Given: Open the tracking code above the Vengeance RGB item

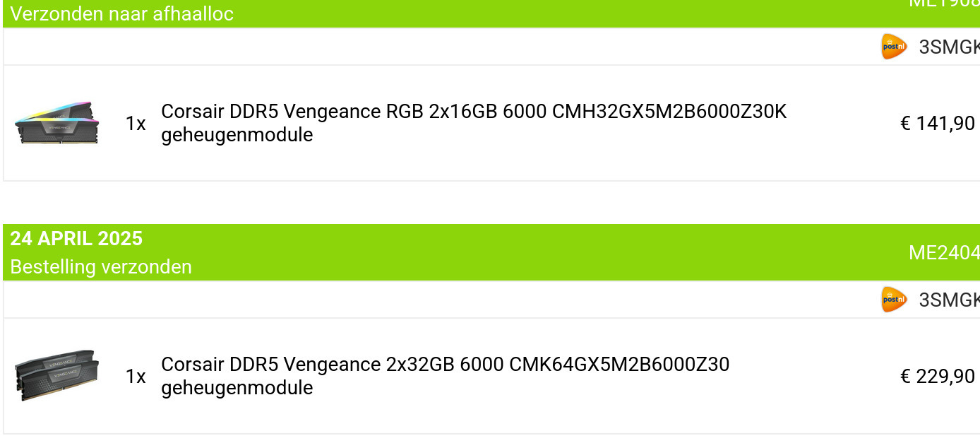Looking at the screenshot, I should coord(949,47).
